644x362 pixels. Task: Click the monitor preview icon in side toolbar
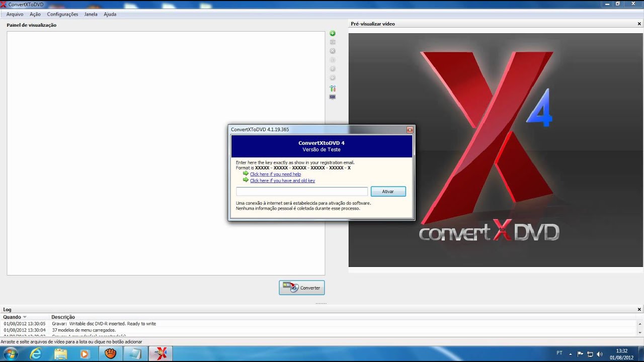click(333, 97)
